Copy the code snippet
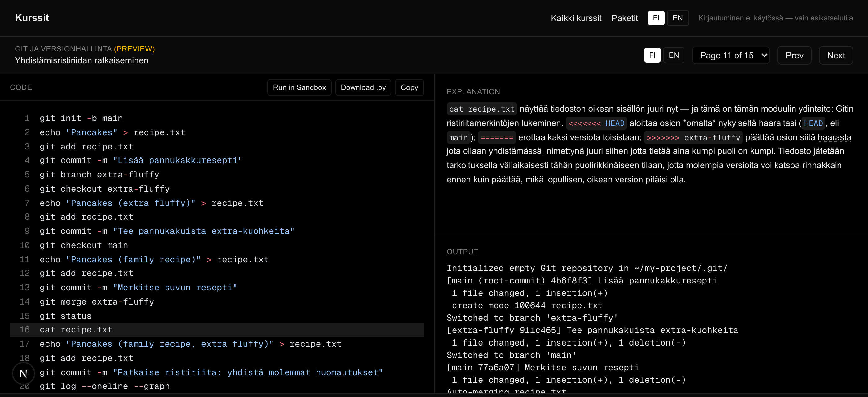Image resolution: width=868 pixels, height=397 pixels. click(x=409, y=88)
